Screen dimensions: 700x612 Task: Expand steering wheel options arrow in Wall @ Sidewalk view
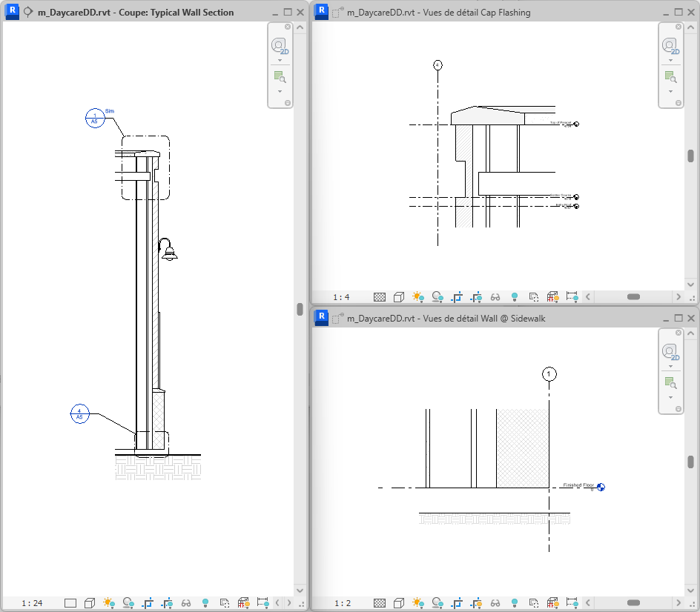pos(670,366)
